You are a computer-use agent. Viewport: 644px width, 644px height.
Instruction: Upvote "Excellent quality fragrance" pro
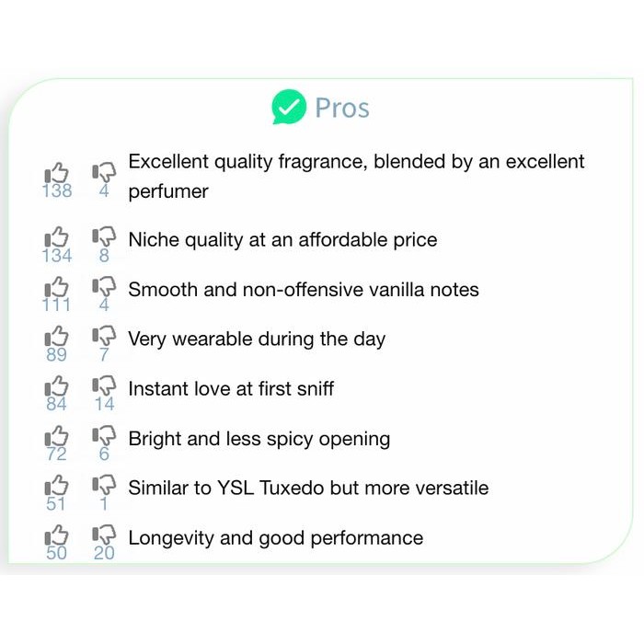click(x=57, y=173)
